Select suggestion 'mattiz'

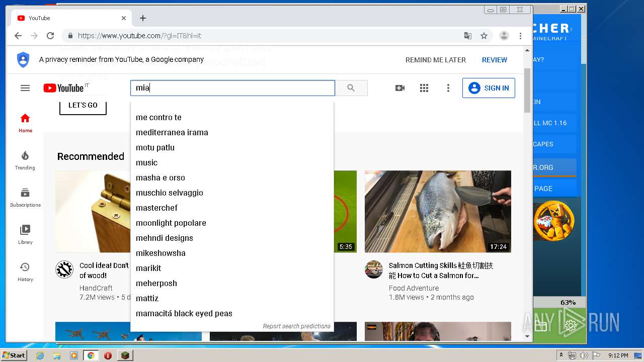(x=232, y=298)
